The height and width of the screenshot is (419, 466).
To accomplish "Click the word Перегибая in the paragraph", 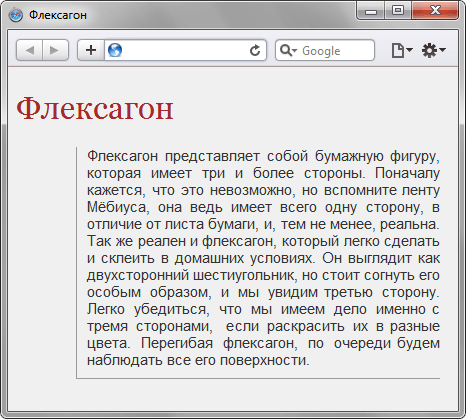I will click(177, 343).
